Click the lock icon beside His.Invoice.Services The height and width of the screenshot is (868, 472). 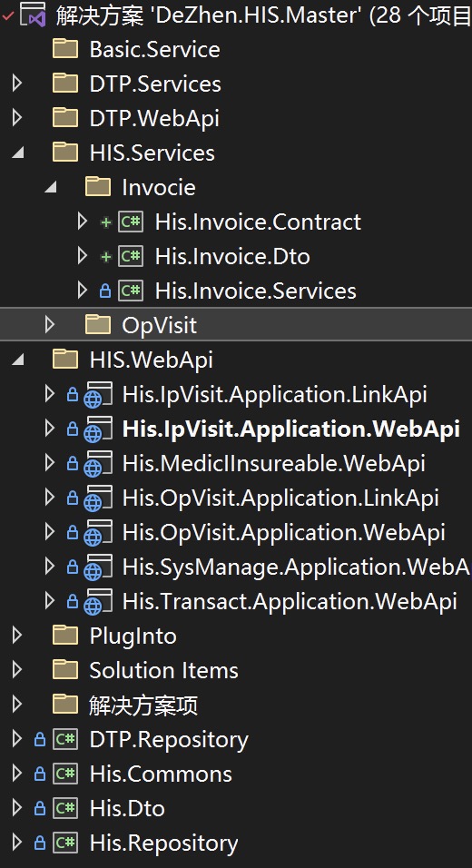pos(105,291)
